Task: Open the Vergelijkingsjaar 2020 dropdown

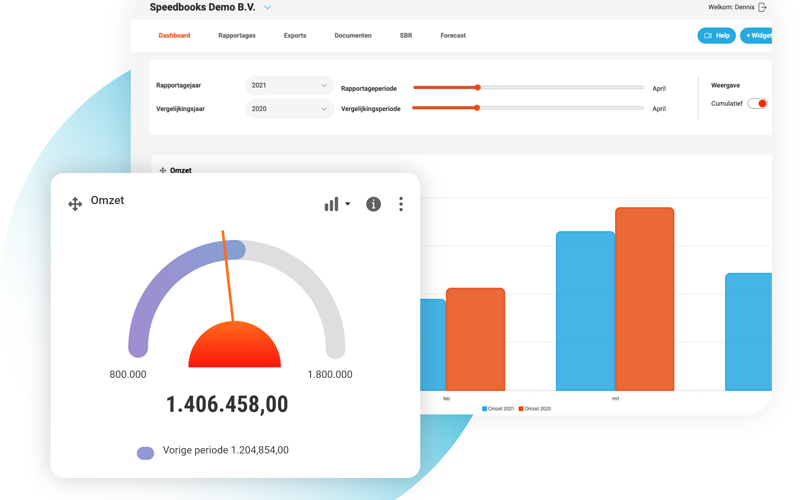Action: coord(289,108)
